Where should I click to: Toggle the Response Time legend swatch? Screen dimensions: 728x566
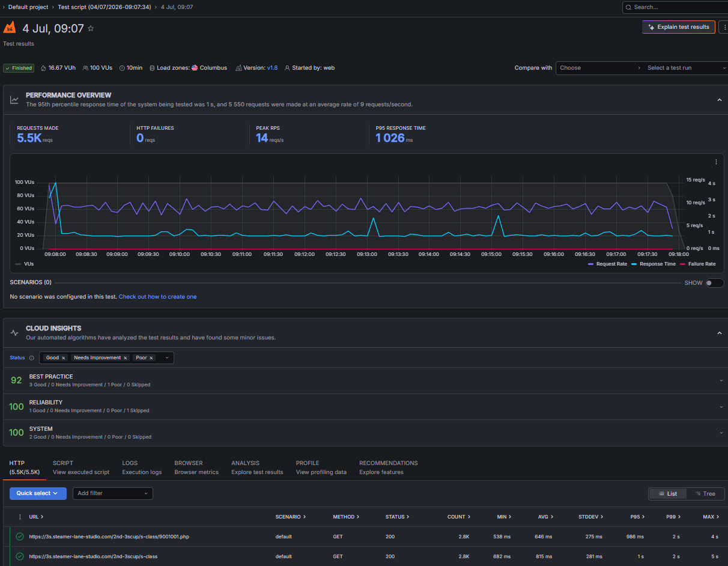[x=635, y=264]
